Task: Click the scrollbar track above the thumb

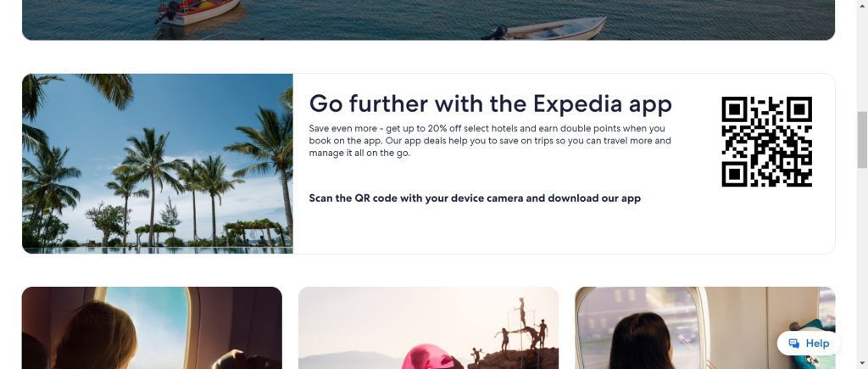Action: [x=862, y=55]
